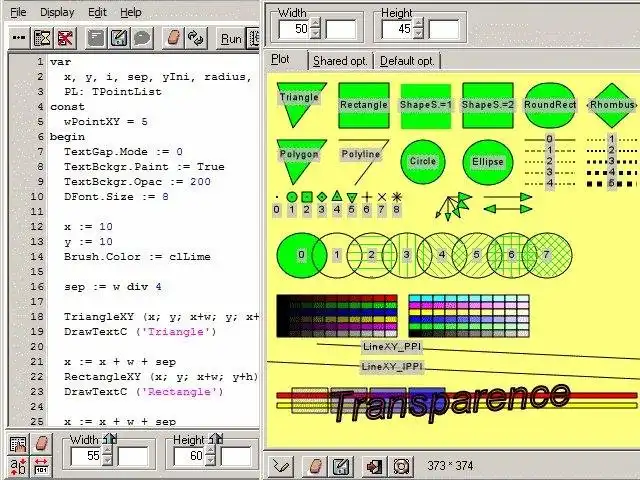Viewport: 640px width, 480px height.
Task: Click the dark color palette grid
Action: [337, 316]
